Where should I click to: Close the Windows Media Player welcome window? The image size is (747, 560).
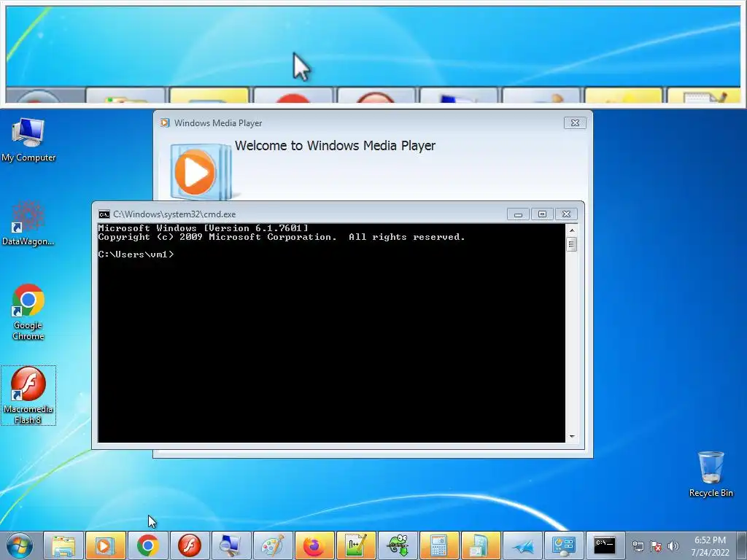point(575,122)
